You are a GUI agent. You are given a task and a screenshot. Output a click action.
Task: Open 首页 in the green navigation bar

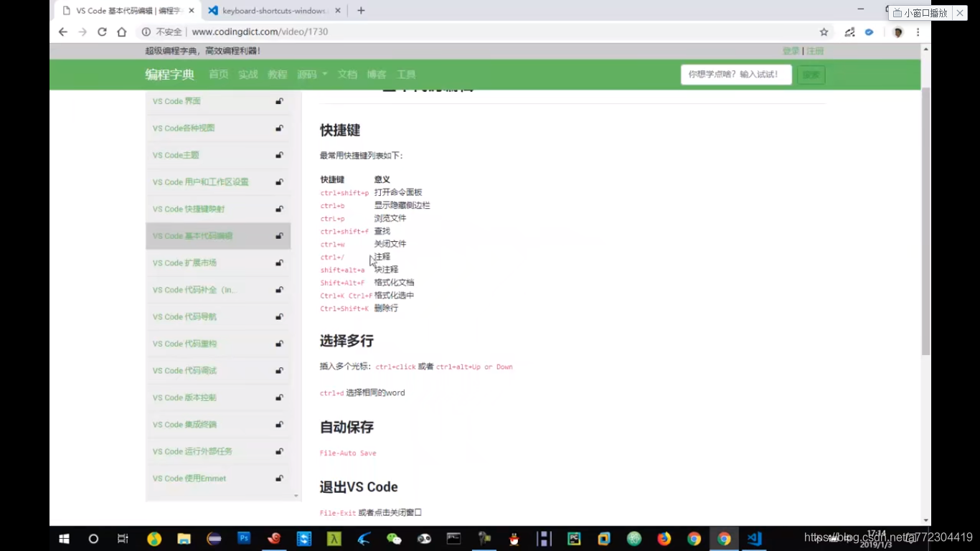click(x=219, y=75)
